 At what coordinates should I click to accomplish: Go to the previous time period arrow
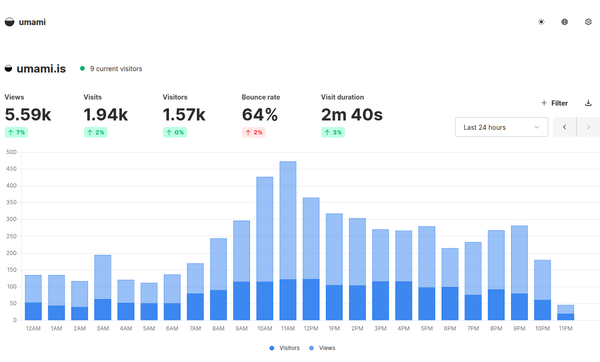click(x=564, y=127)
